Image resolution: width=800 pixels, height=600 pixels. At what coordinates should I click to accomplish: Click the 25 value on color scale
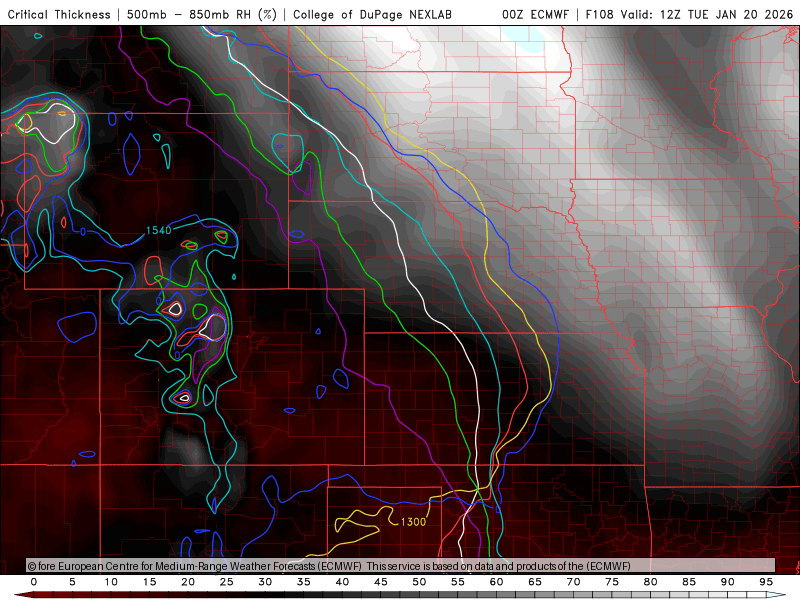pos(227,582)
